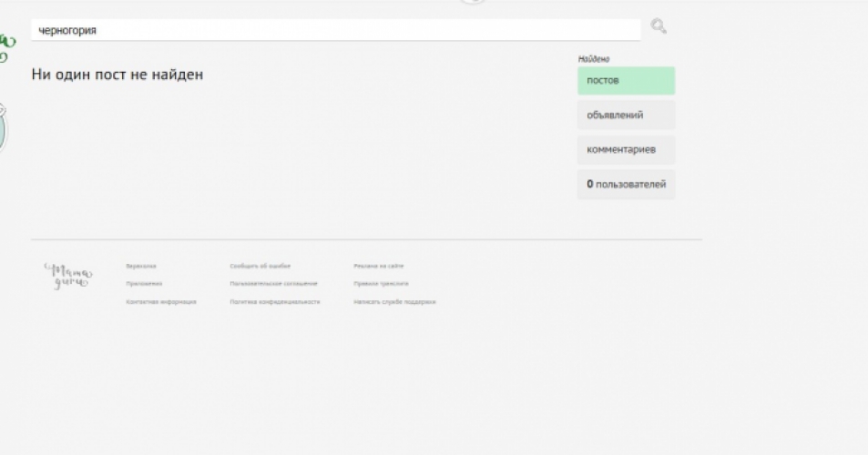Open "Правила транслита" footer link

(381, 284)
